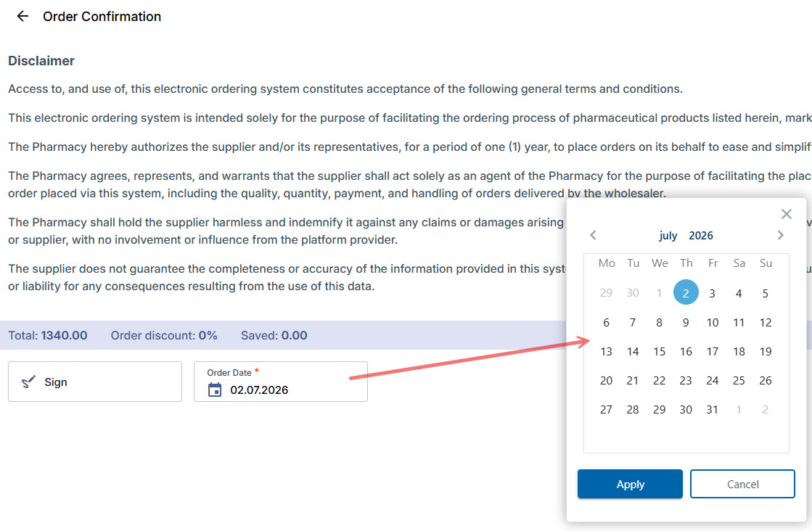This screenshot has width=812, height=531.
Task: Cancel the date selection
Action: click(x=742, y=484)
